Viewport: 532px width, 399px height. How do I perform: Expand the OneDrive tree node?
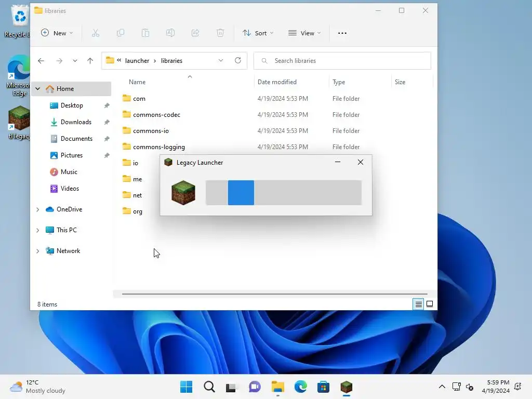click(37, 209)
